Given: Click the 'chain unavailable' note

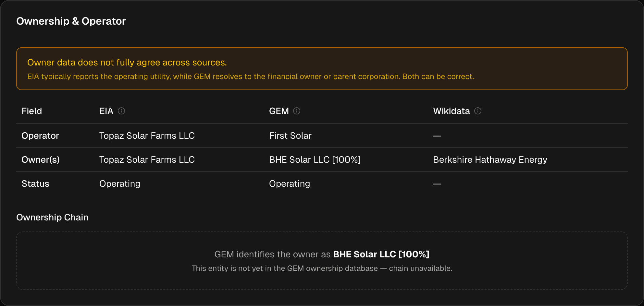Looking at the screenshot, I should coord(322,268).
